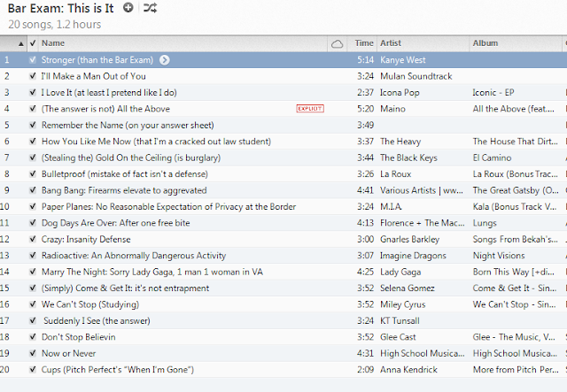Select Radioactive: An Abnormally Dangerous Activity

pos(134,256)
